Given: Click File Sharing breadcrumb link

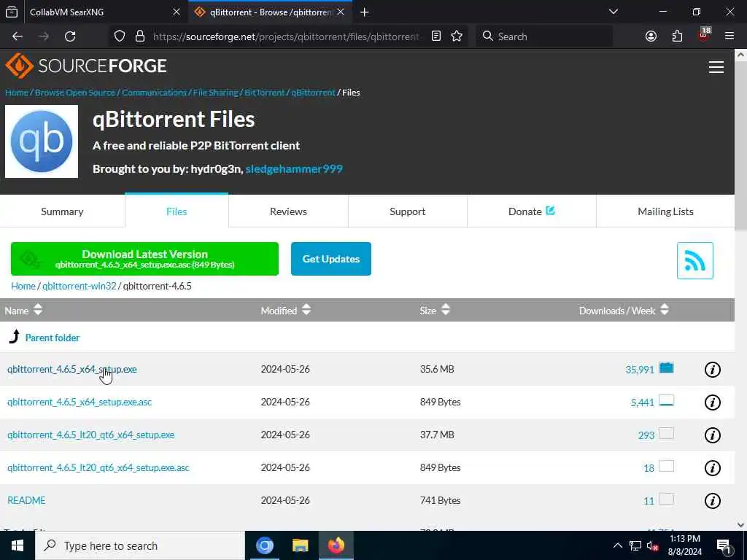Looking at the screenshot, I should (x=215, y=93).
